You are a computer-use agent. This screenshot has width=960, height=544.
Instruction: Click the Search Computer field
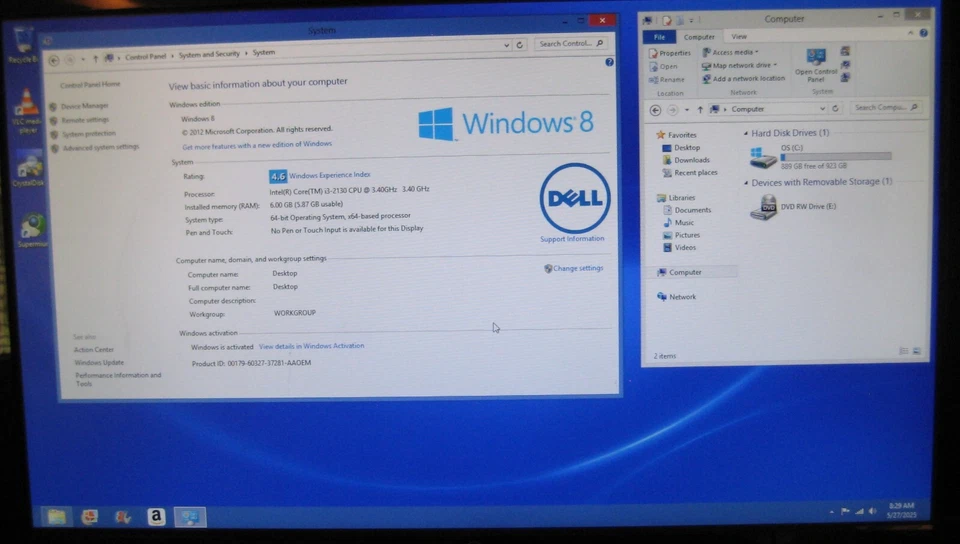pyautogui.click(x=886, y=108)
